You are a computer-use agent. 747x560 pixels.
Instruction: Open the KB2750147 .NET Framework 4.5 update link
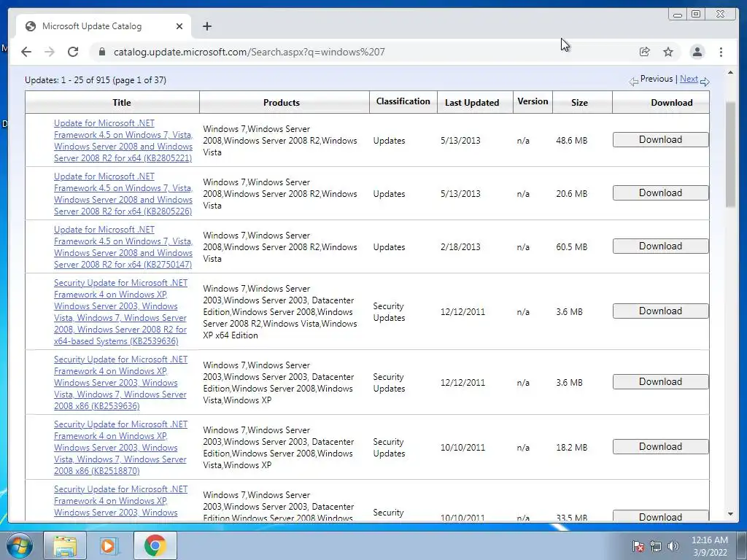(123, 247)
